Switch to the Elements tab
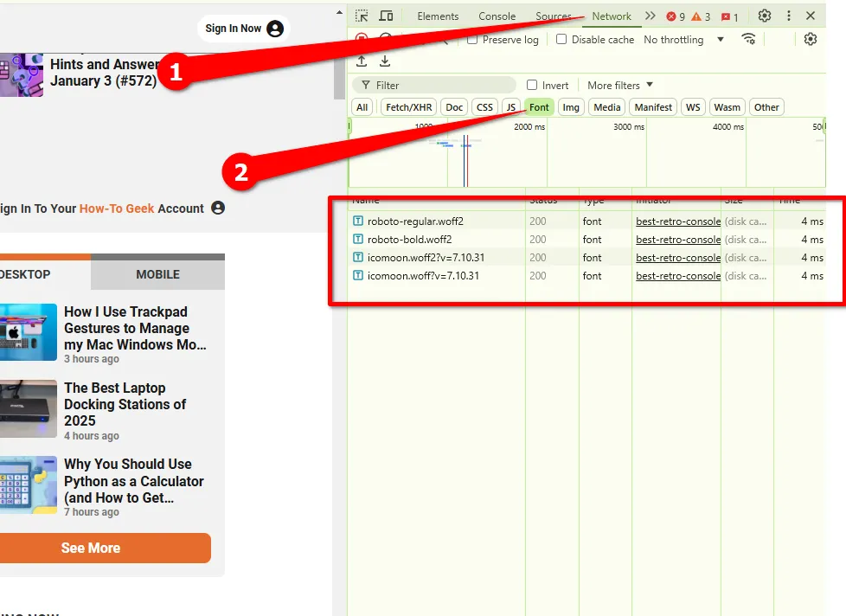This screenshot has width=846, height=616. click(x=438, y=16)
